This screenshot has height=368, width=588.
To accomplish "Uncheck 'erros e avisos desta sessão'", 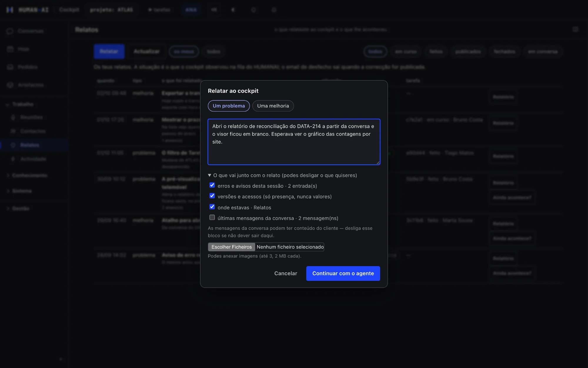I will [x=212, y=185].
